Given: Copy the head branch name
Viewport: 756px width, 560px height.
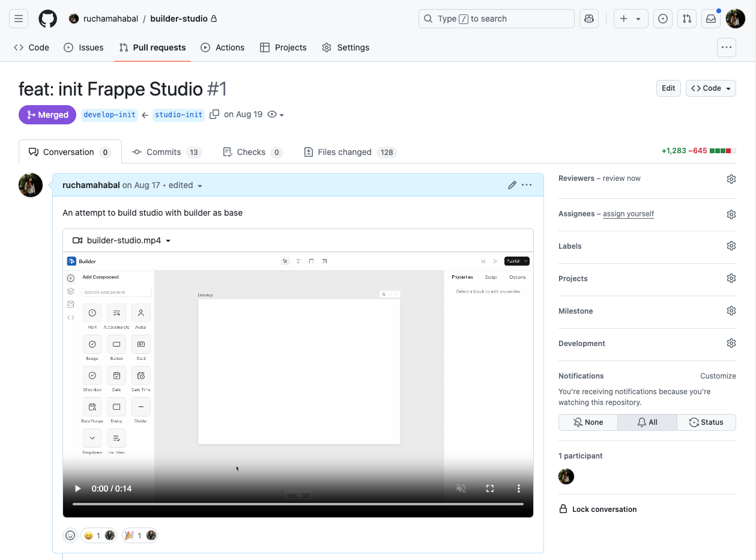Looking at the screenshot, I should (x=214, y=114).
